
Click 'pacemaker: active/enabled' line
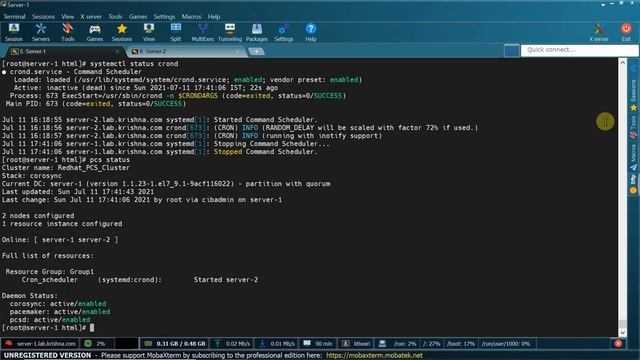tap(60, 311)
